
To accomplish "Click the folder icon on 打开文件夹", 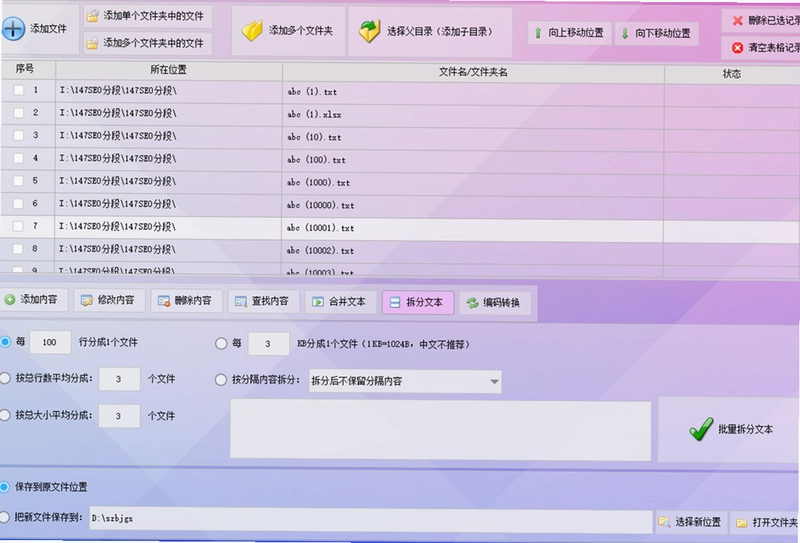I will (741, 523).
